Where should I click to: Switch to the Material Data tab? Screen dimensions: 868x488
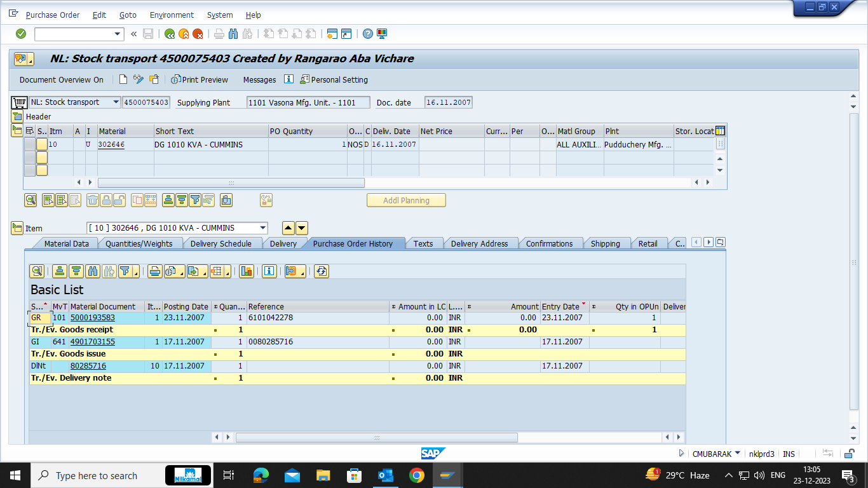66,243
